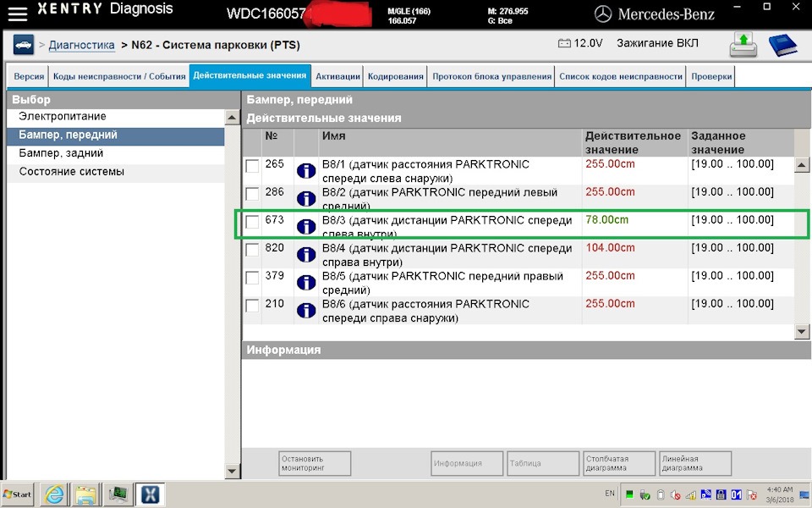The height and width of the screenshot is (508, 812).
Task: Click the blue car vehicle icon
Action: tap(24, 45)
